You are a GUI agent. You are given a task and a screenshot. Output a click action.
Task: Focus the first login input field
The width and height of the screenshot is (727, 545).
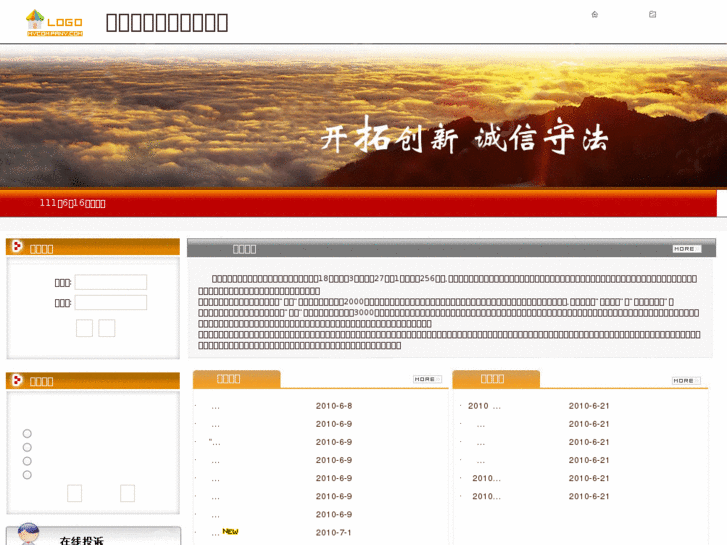tap(111, 282)
